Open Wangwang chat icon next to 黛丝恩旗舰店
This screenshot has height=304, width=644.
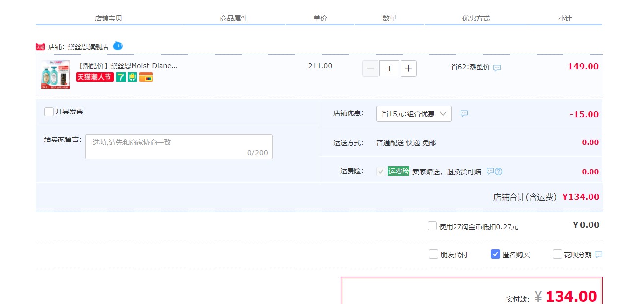pyautogui.click(x=118, y=46)
